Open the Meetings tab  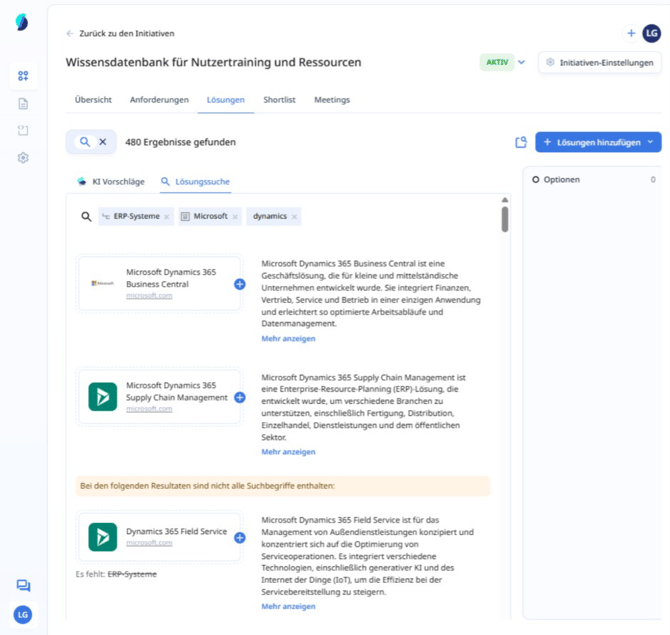(x=332, y=100)
